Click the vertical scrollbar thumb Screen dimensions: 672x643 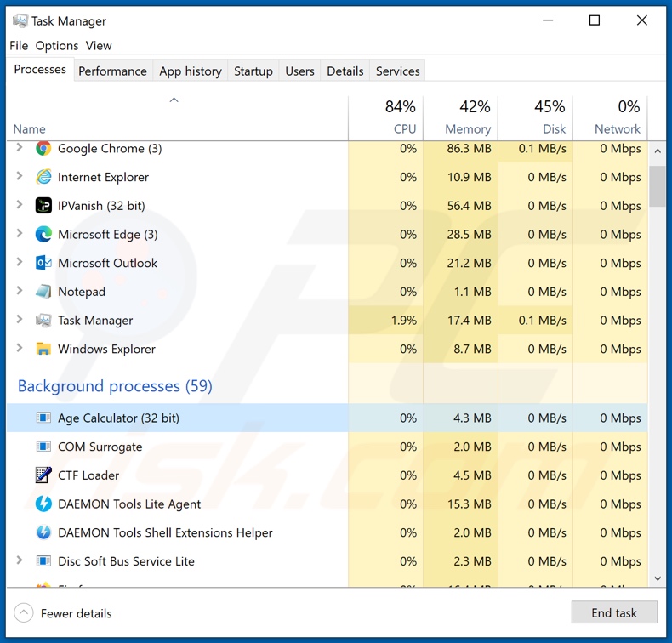[x=658, y=187]
